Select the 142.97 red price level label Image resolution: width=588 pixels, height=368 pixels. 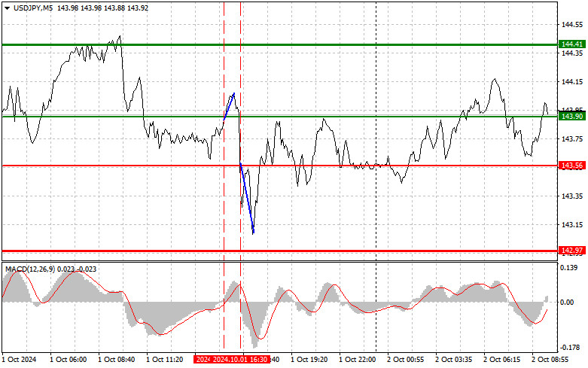pos(572,251)
